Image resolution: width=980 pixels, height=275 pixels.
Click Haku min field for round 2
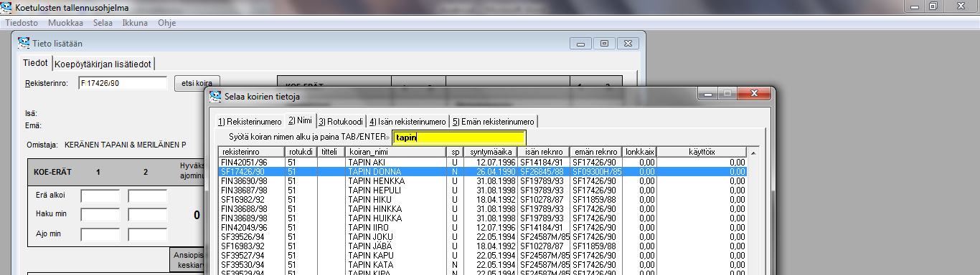[147, 215]
